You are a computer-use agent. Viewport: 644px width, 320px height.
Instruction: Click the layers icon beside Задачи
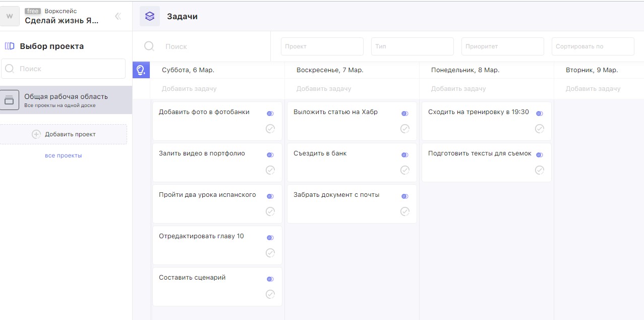click(150, 16)
